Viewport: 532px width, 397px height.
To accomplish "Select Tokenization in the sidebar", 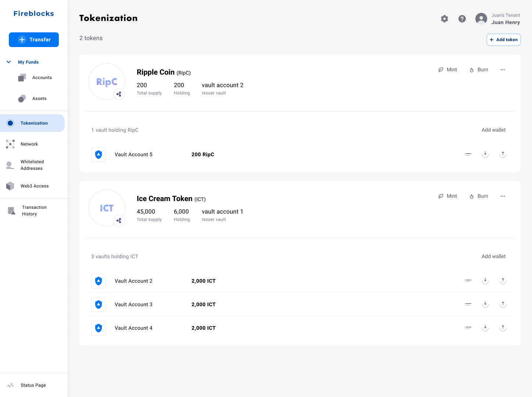I will tap(32, 123).
